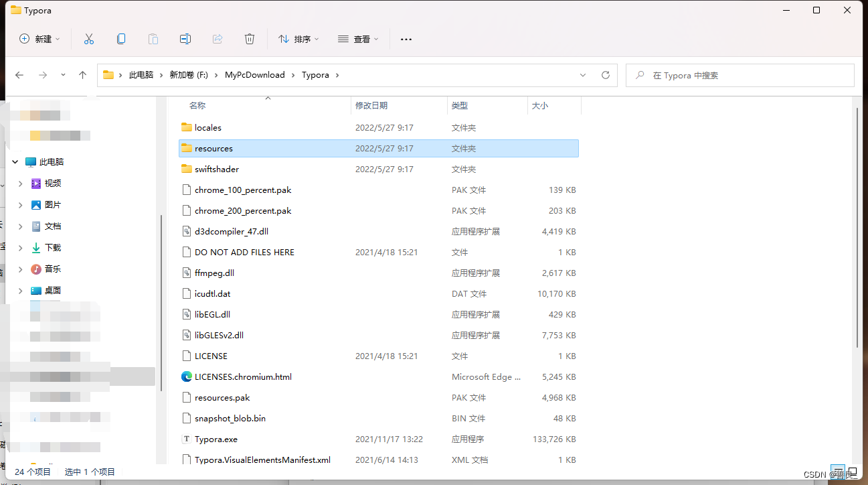Go back with the left arrow

(19, 75)
